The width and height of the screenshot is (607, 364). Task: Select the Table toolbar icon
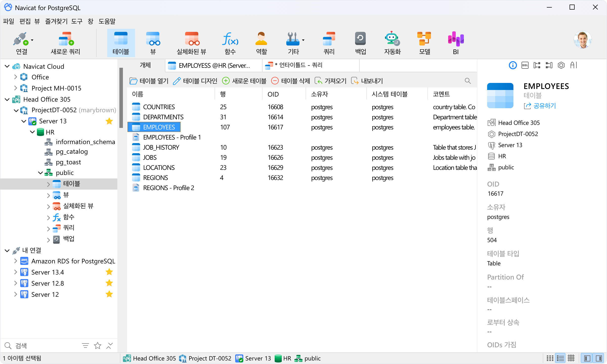121,39
